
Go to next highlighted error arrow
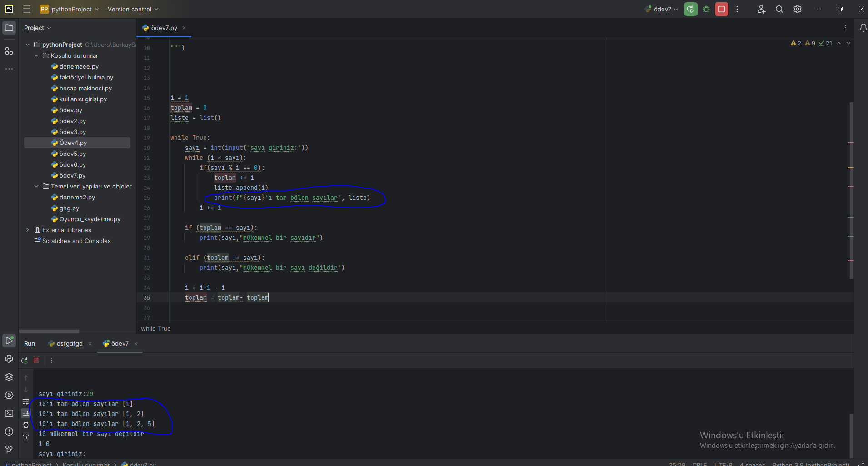point(848,43)
